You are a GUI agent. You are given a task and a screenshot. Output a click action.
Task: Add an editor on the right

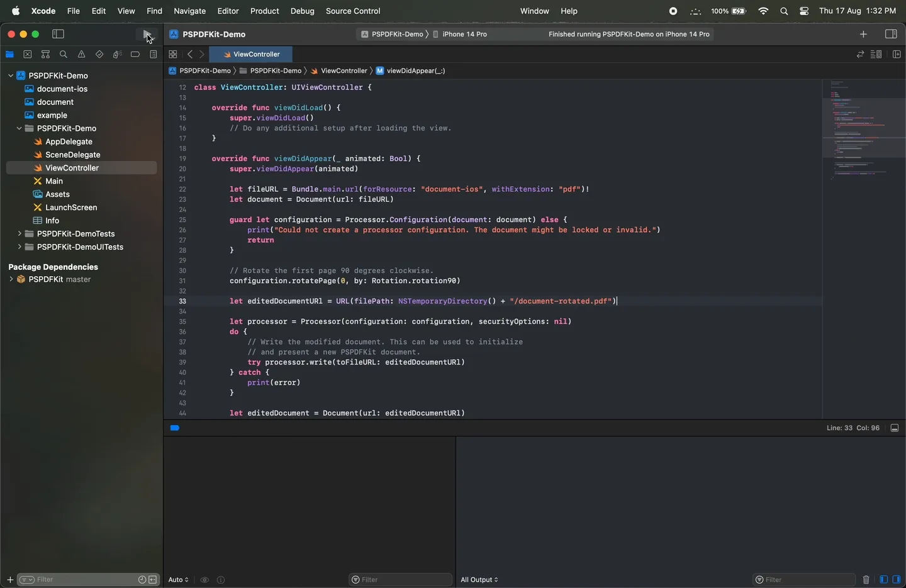tap(897, 54)
